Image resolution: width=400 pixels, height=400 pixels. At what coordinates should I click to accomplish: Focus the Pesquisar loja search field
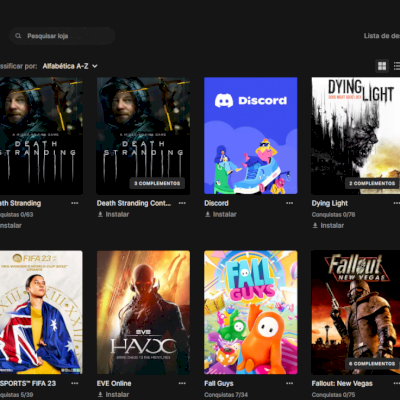click(62, 36)
